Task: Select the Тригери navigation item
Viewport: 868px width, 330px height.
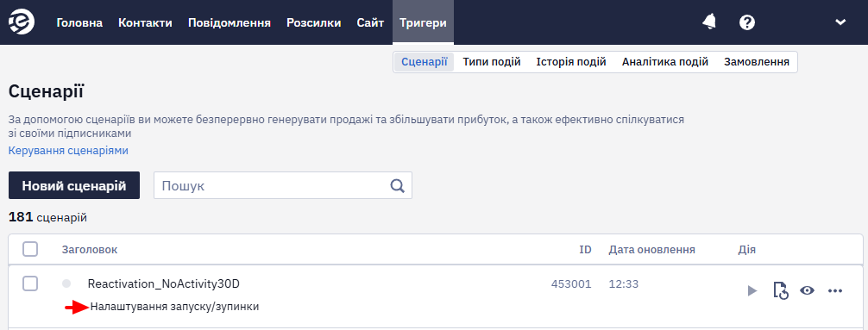Action: click(x=423, y=22)
